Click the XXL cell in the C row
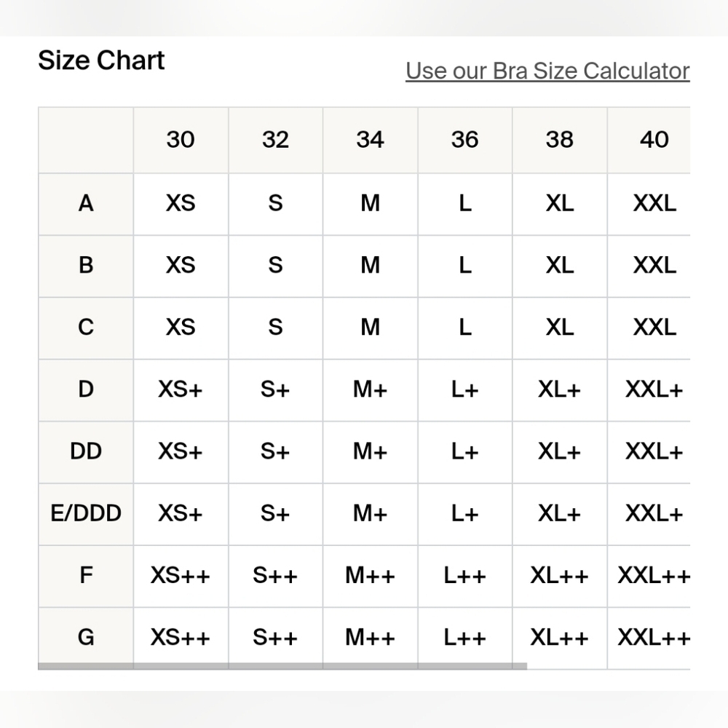This screenshot has height=728, width=728. (649, 328)
